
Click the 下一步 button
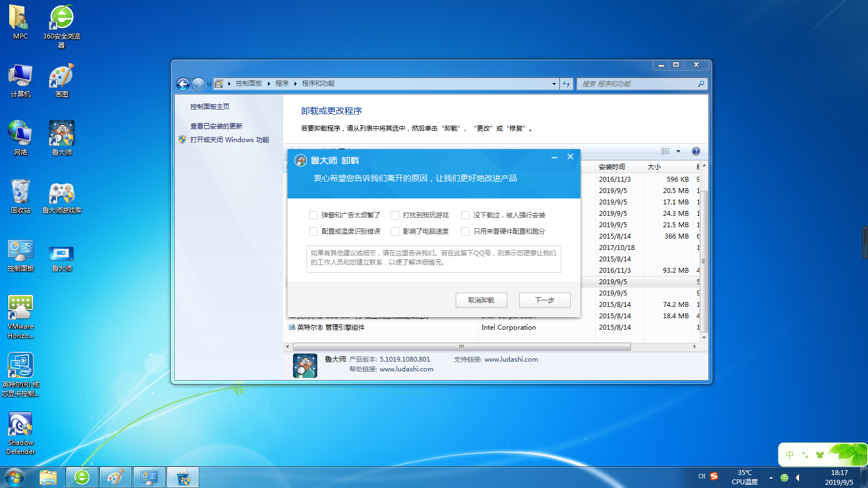545,300
